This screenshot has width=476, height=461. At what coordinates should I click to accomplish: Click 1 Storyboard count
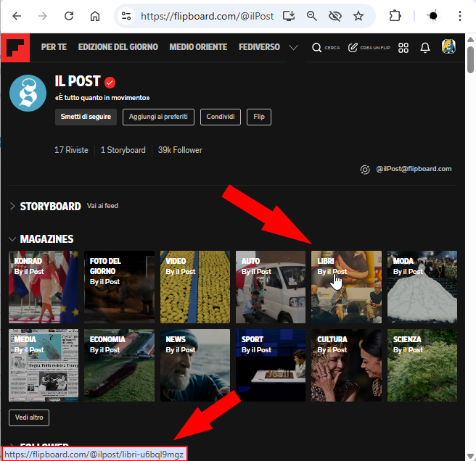click(x=123, y=150)
